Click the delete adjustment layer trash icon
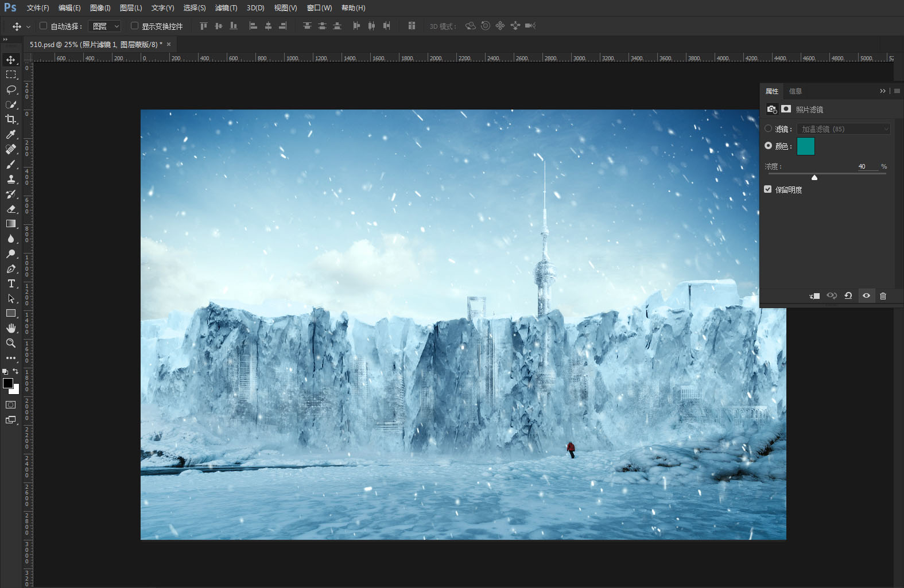This screenshot has height=588, width=904. pyautogui.click(x=883, y=296)
